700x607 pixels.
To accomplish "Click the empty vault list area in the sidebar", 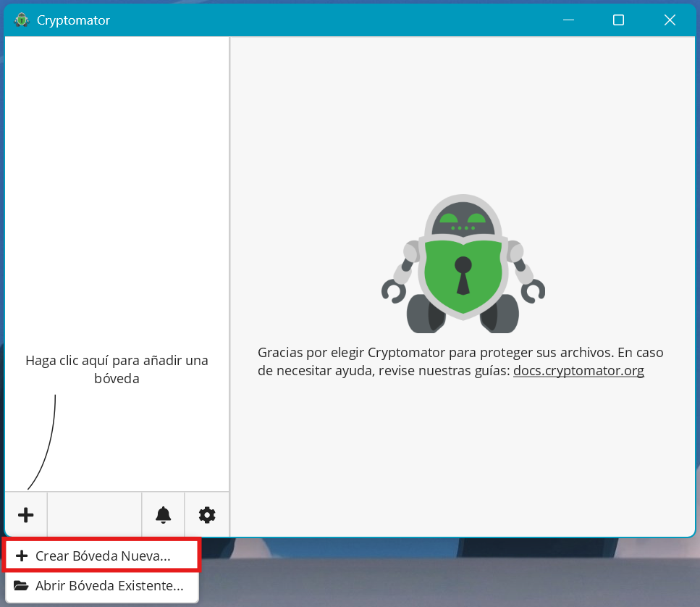I will [x=117, y=181].
